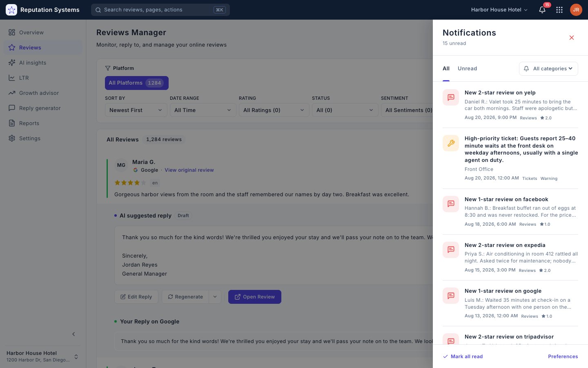Image resolution: width=588 pixels, height=368 pixels.
Task: Click Mark all read
Action: 463,357
